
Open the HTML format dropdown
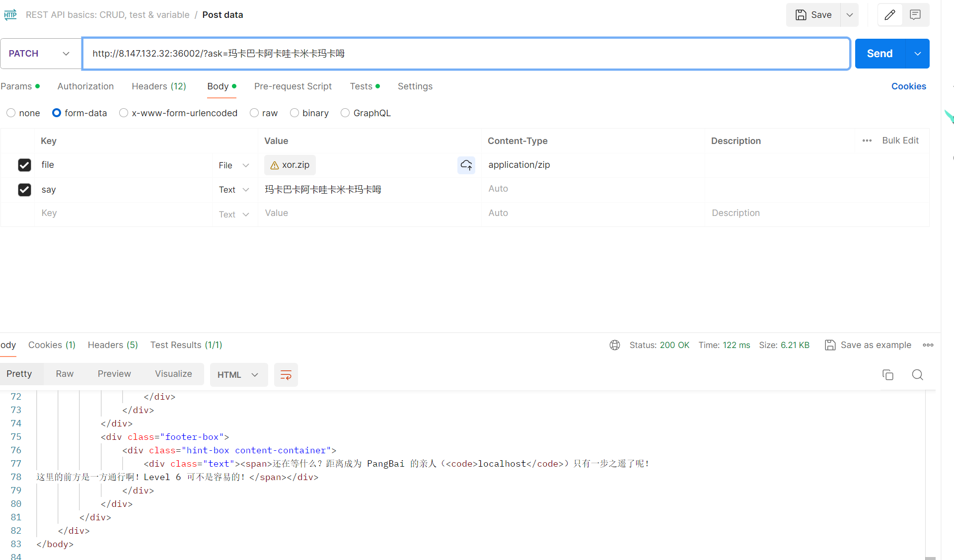click(238, 375)
